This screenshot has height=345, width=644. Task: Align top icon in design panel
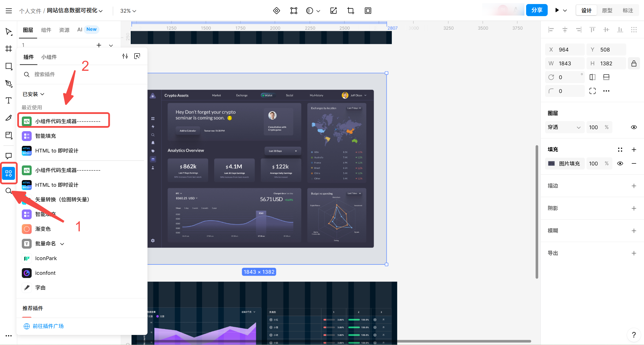point(593,30)
